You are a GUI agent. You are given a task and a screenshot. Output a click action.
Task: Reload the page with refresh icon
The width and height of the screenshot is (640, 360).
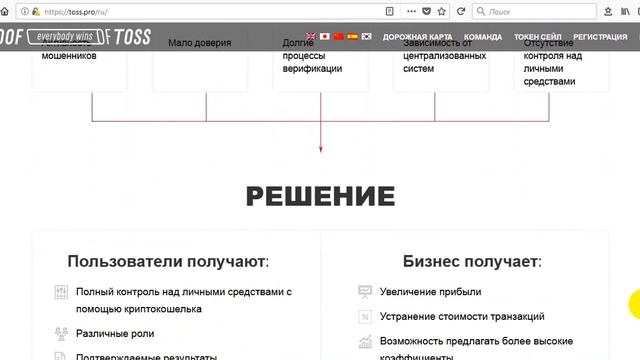point(461,11)
